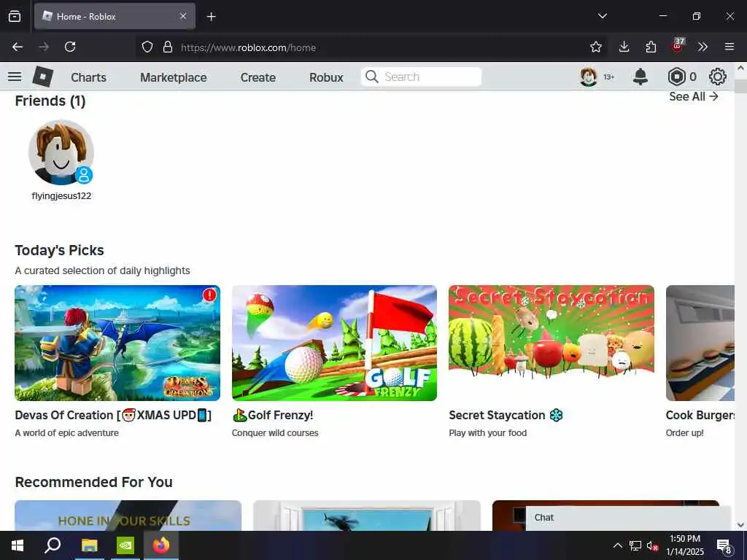Go to the Create page
The image size is (747, 560).
pyautogui.click(x=258, y=77)
